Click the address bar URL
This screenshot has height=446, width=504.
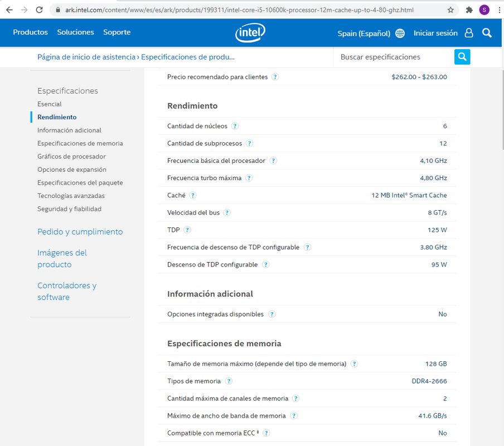click(240, 10)
